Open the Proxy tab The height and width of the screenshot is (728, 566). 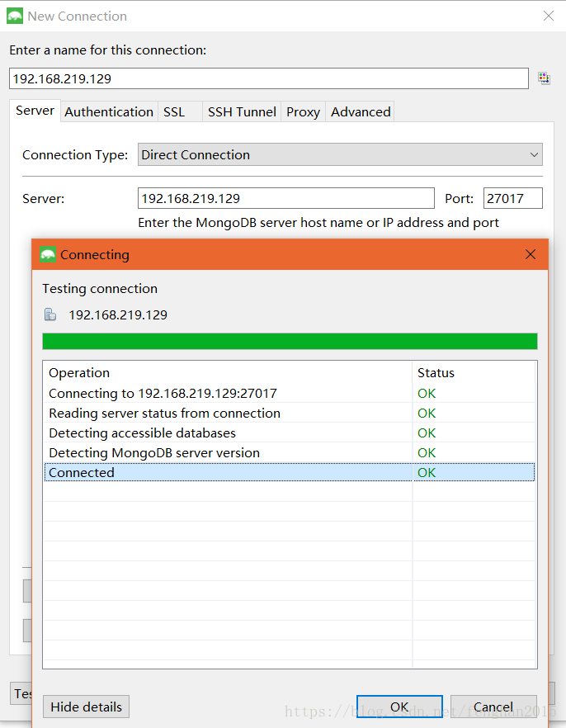pos(303,112)
